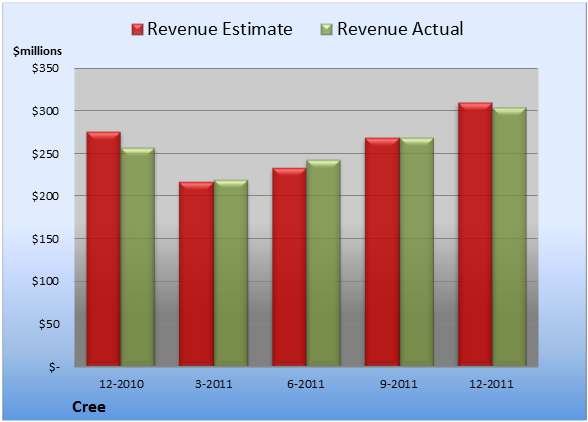Select the Revenue Estimate legend label
The width and height of the screenshot is (588, 422).
click(220, 29)
